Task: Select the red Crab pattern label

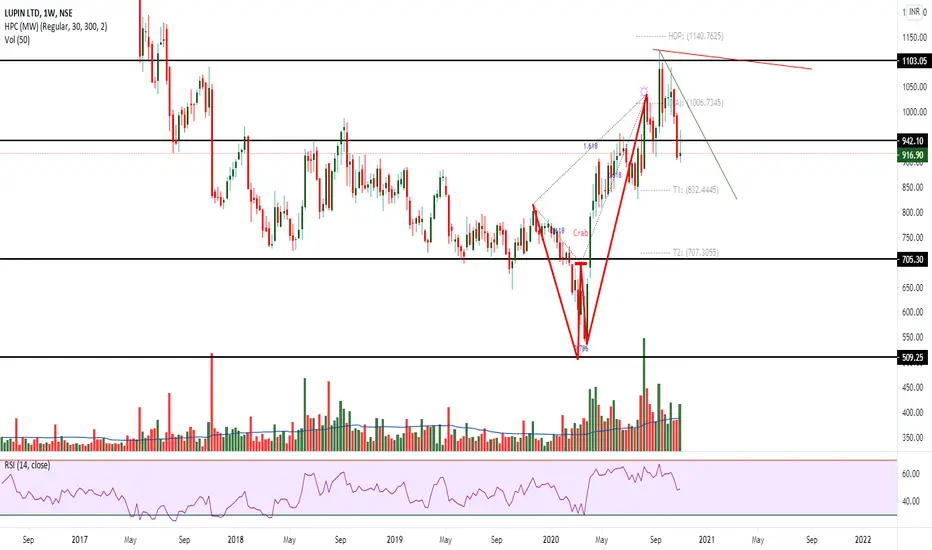Action: pyautogui.click(x=581, y=233)
